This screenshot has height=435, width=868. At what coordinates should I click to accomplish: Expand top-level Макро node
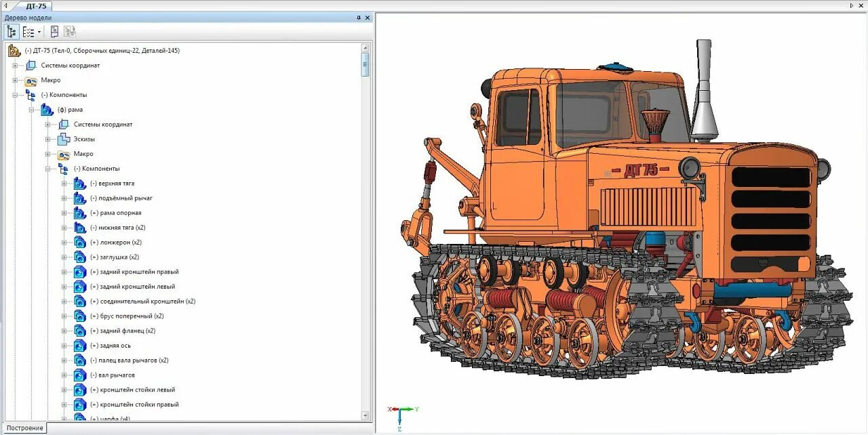pyautogui.click(x=15, y=80)
